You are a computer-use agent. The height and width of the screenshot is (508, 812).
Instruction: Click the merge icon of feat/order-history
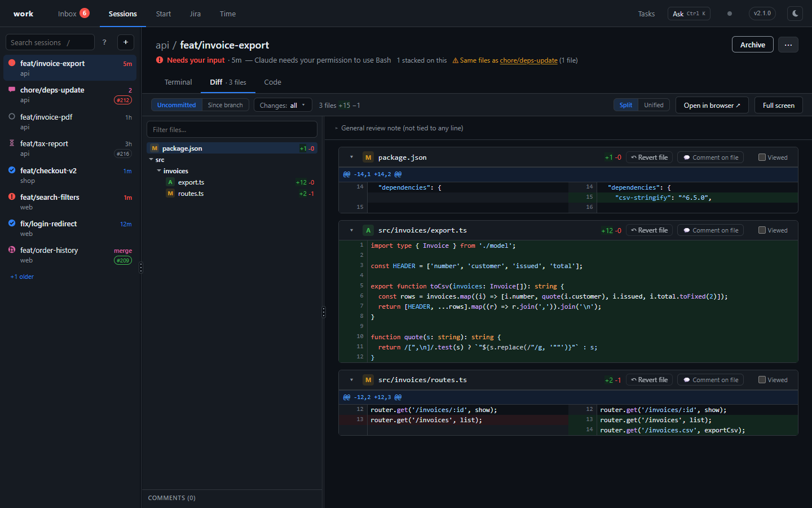[x=12, y=250]
